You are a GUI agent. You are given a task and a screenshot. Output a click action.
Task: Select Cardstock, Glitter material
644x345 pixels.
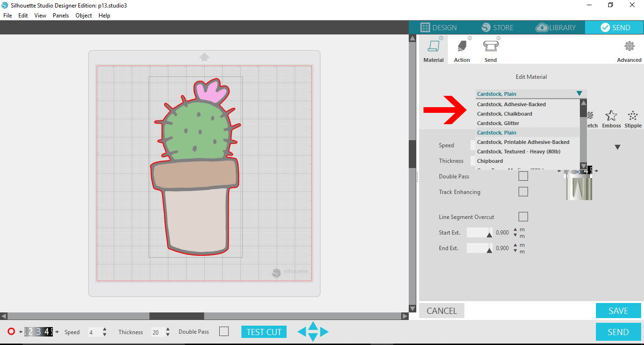(527, 123)
